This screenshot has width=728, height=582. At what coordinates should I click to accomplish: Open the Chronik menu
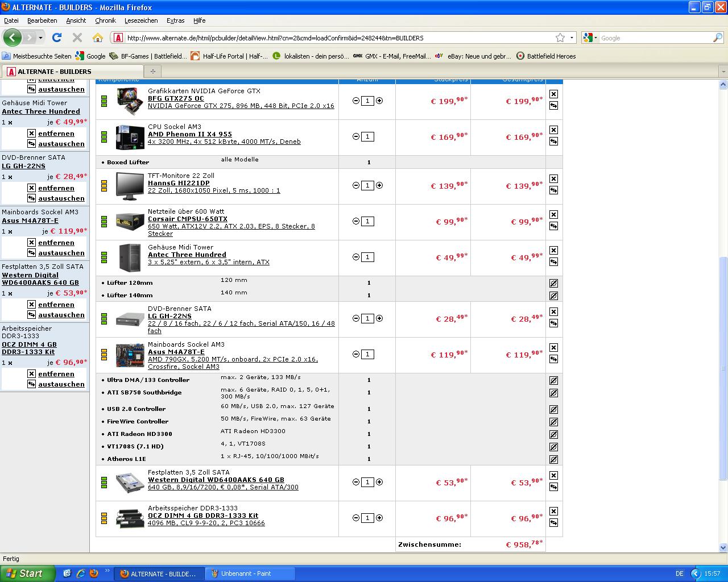pyautogui.click(x=105, y=20)
